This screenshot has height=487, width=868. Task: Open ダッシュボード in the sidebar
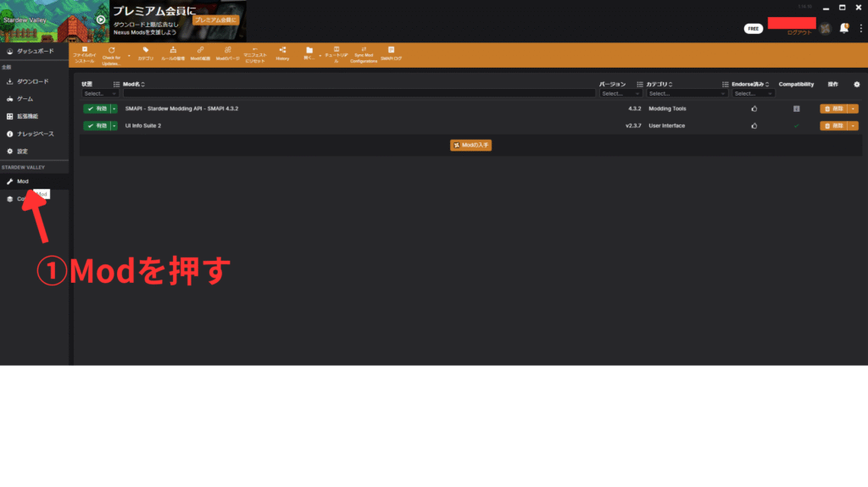point(34,51)
